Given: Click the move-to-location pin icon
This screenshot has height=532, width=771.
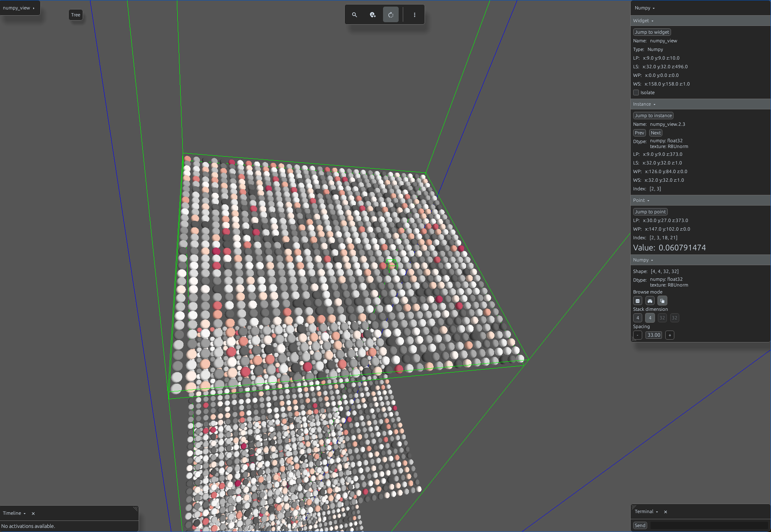Looking at the screenshot, I should (373, 15).
